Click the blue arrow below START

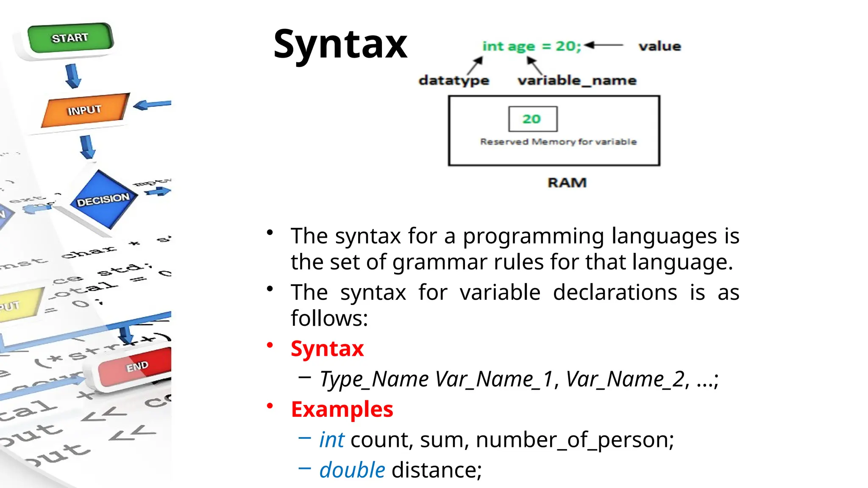coord(73,76)
